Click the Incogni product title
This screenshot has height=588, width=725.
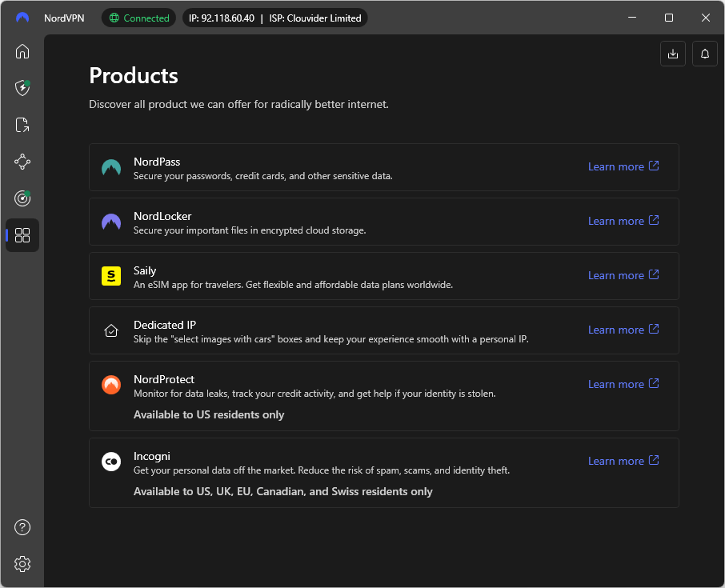[x=152, y=456]
